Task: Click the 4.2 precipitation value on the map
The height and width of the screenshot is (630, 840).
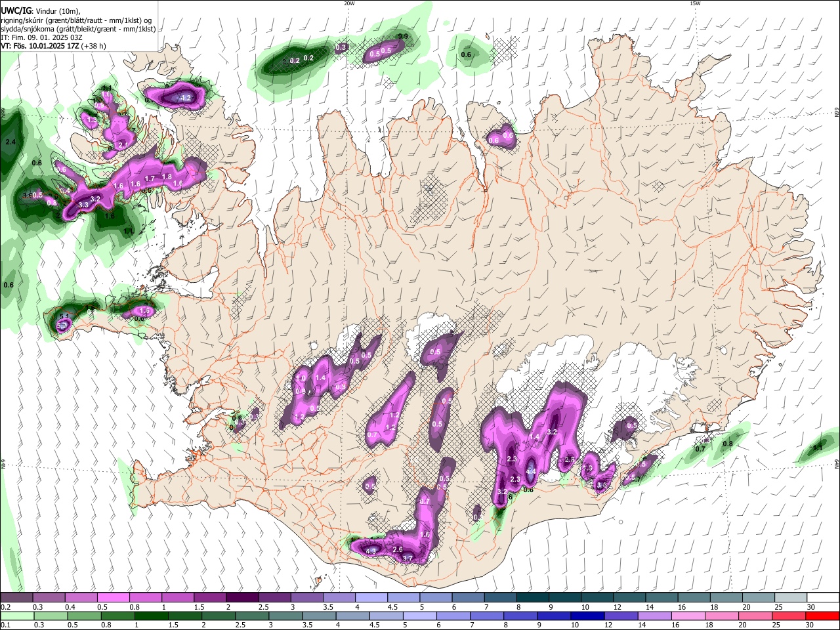Action: [x=185, y=98]
